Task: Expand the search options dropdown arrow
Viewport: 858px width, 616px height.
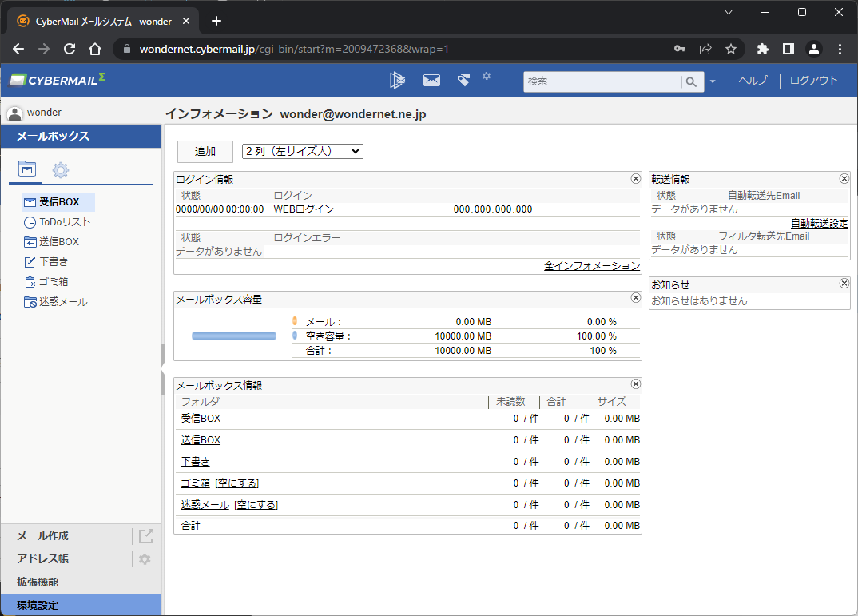Action: pos(713,81)
